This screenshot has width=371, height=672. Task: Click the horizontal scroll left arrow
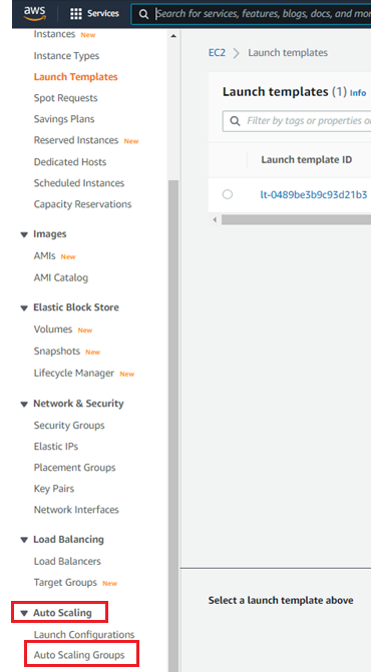coord(215,220)
